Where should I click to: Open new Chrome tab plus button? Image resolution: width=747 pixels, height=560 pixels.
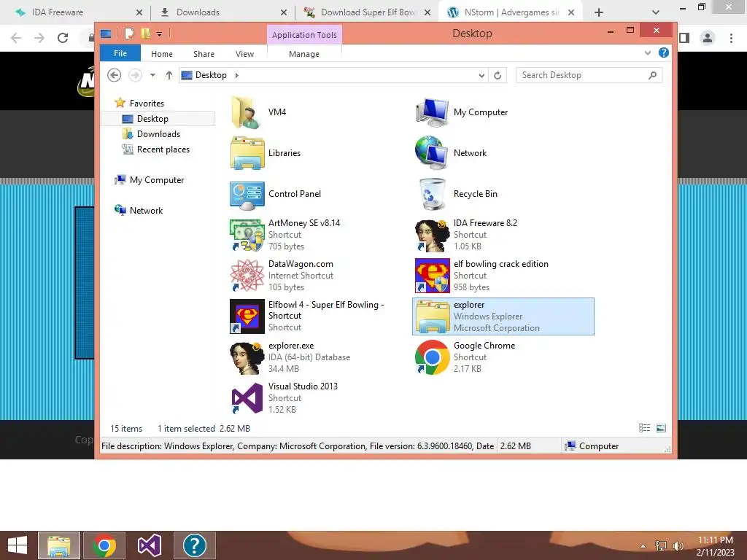tap(599, 12)
